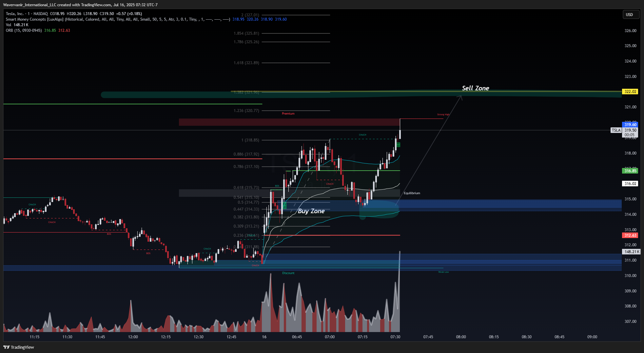Viewport: 644px width, 353px height.
Task: Select the yellow 322.02 price label
Action: tap(630, 92)
